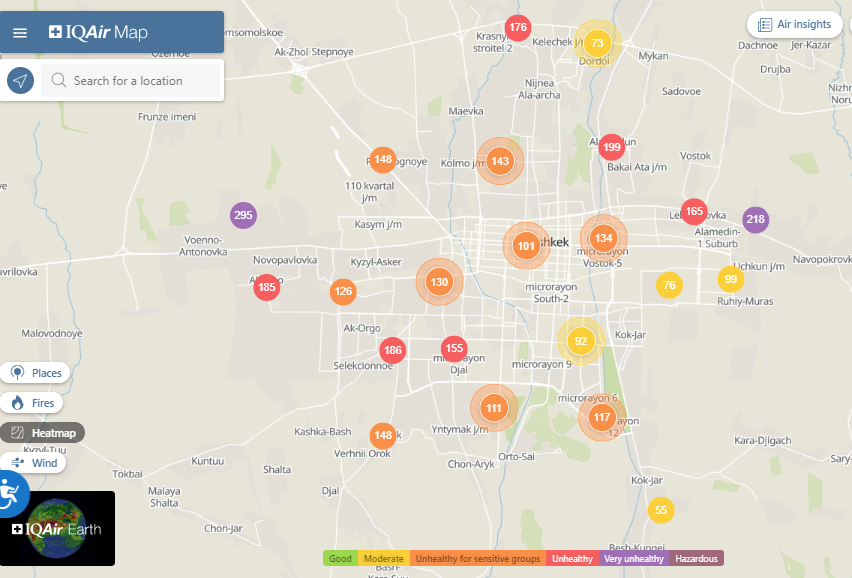
Task: Click the yellow 55 AQI marker
Action: pos(660,510)
